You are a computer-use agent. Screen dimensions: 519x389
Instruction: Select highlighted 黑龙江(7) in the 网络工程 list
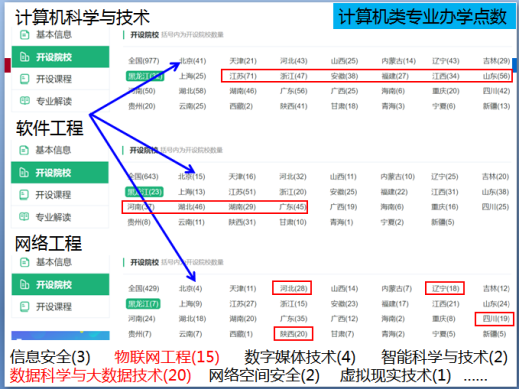pyautogui.click(x=143, y=304)
